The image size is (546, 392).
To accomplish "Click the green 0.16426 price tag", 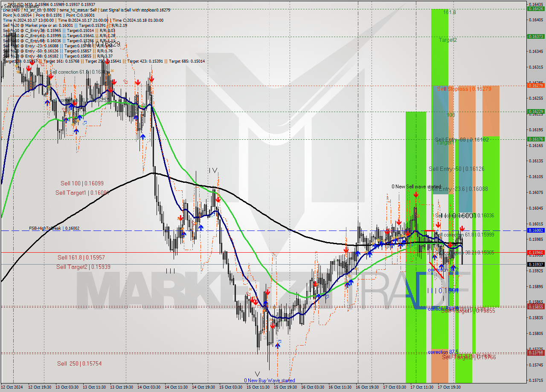I will 535,9.
